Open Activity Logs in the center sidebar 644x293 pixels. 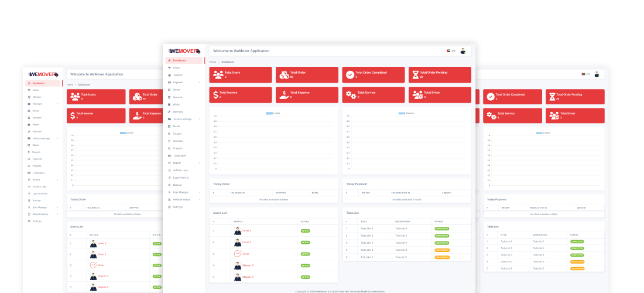click(181, 170)
